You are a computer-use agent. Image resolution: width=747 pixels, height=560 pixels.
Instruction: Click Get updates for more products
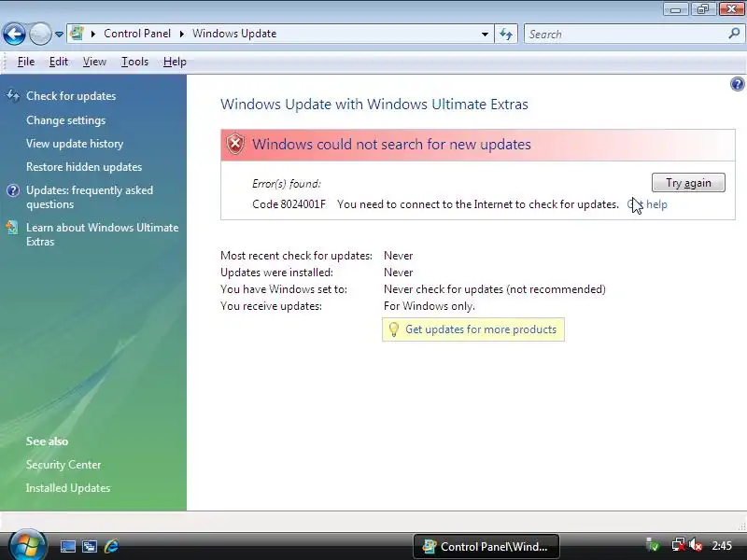point(481,329)
